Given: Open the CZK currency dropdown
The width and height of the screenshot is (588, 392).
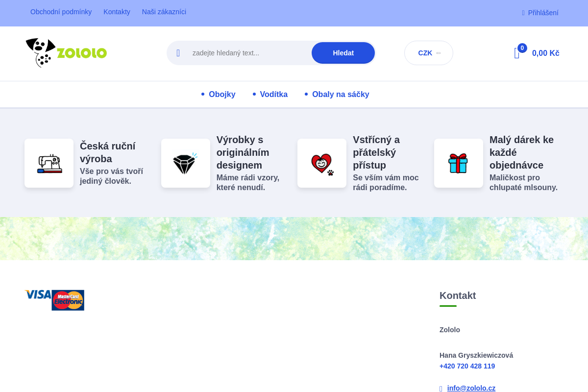Looking at the screenshot, I should click(429, 53).
